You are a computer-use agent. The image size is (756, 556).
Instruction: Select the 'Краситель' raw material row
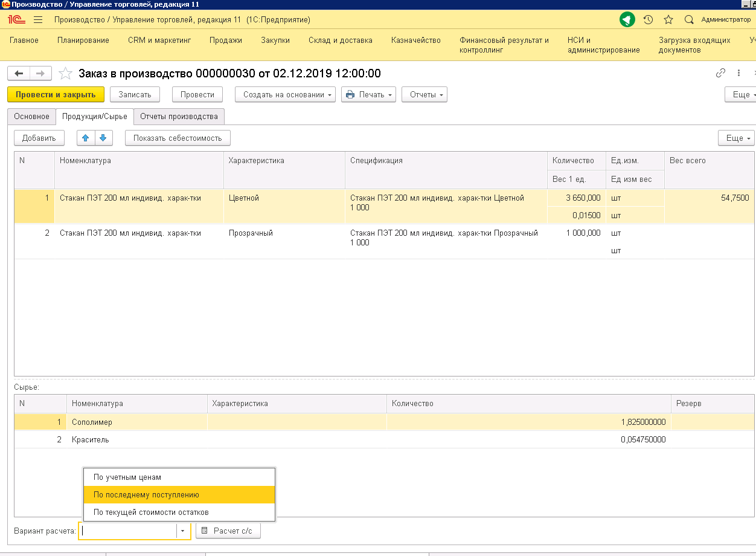(384, 440)
